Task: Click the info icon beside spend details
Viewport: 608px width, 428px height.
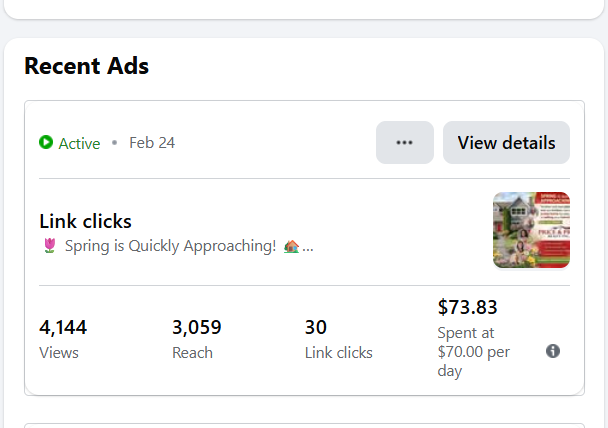Action: (553, 351)
